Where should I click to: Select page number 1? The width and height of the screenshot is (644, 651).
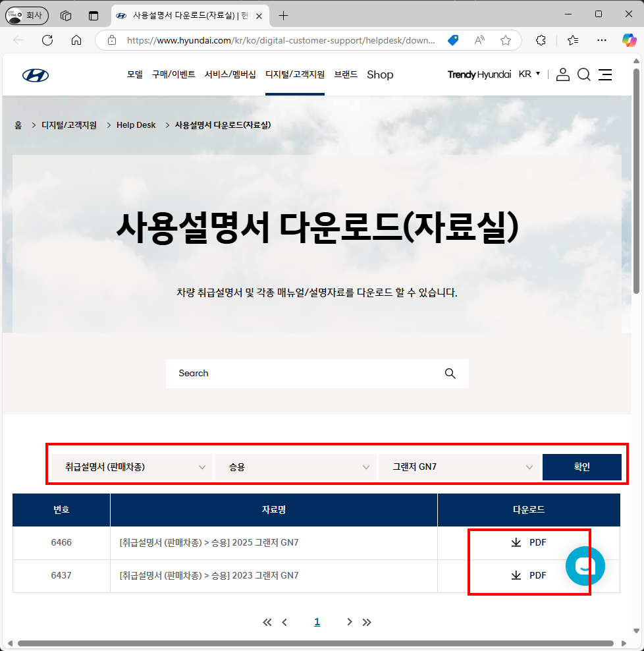click(x=317, y=622)
